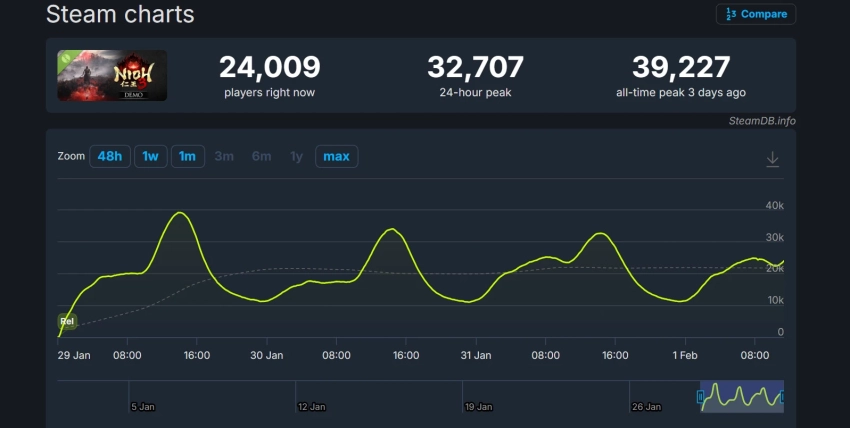The image size is (850, 428).
Task: Click the SteamDB.info watermark link
Action: pyautogui.click(x=761, y=121)
